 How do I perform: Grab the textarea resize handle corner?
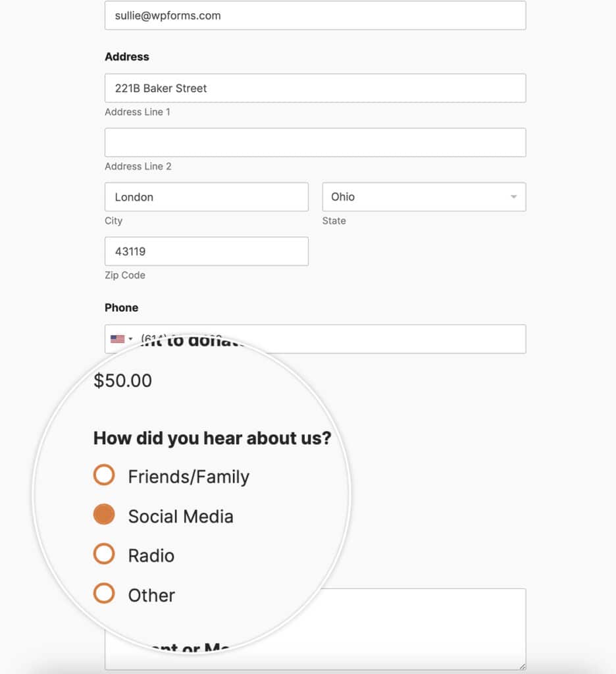pos(522,666)
